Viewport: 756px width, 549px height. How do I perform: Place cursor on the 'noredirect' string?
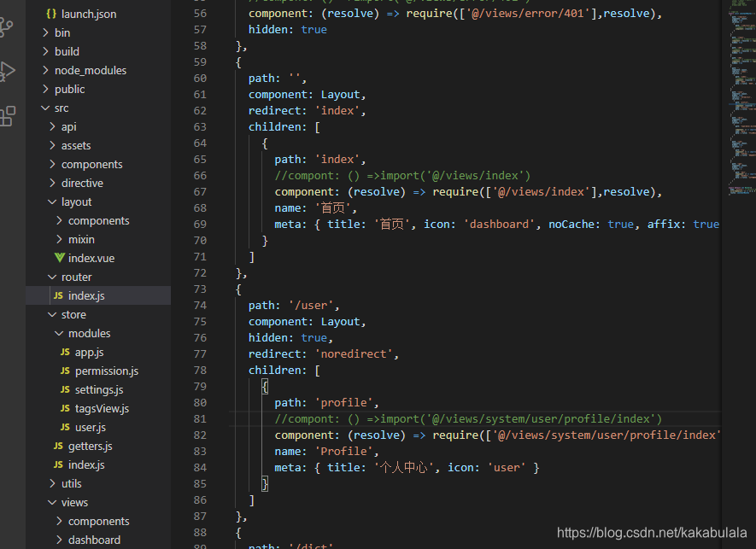[354, 354]
